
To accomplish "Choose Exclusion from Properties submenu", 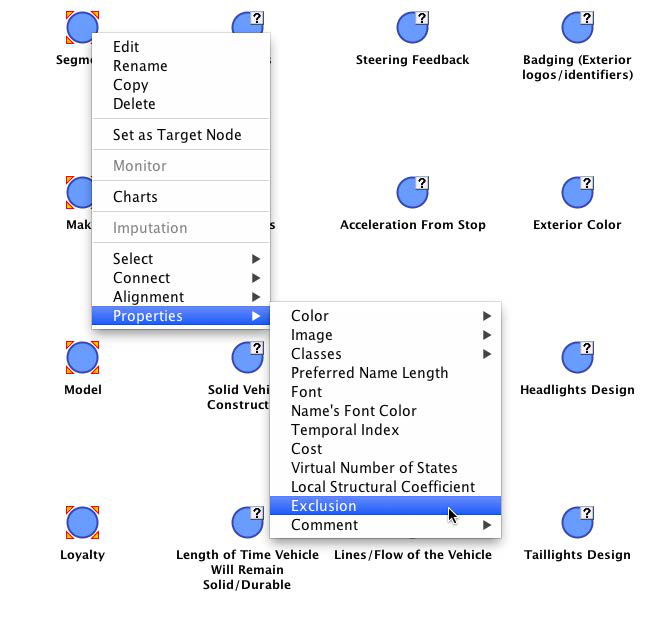I will (x=385, y=506).
